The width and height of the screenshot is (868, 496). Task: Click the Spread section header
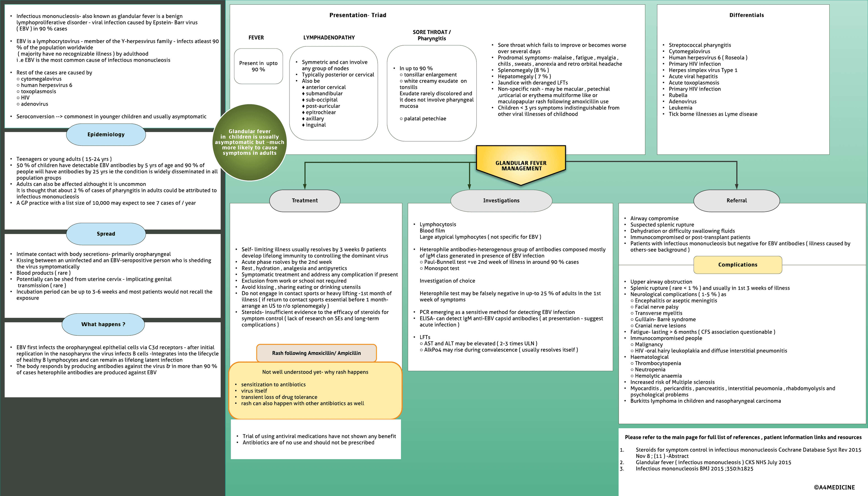[x=106, y=234]
